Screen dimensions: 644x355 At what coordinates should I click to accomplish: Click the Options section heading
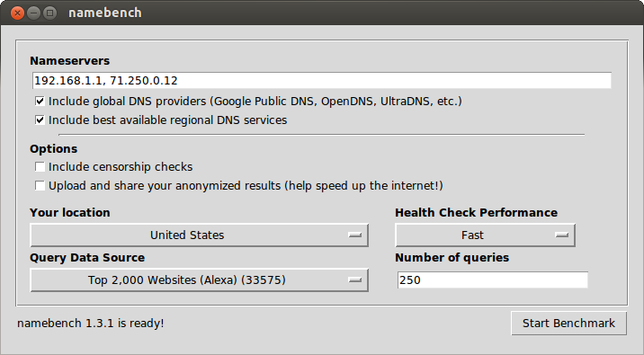53,148
